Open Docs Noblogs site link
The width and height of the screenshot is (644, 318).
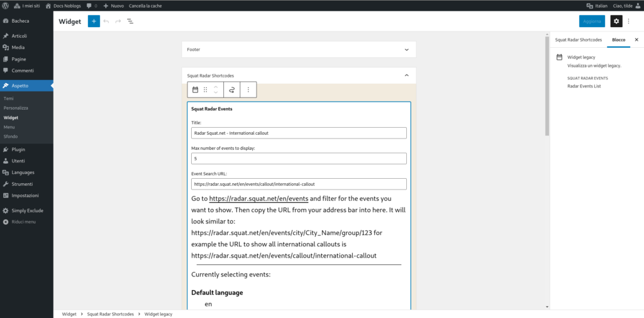tap(64, 6)
